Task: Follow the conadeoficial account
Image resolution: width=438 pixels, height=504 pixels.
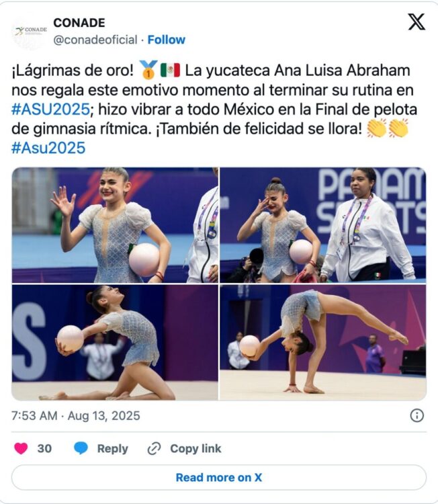Action: coord(166,40)
